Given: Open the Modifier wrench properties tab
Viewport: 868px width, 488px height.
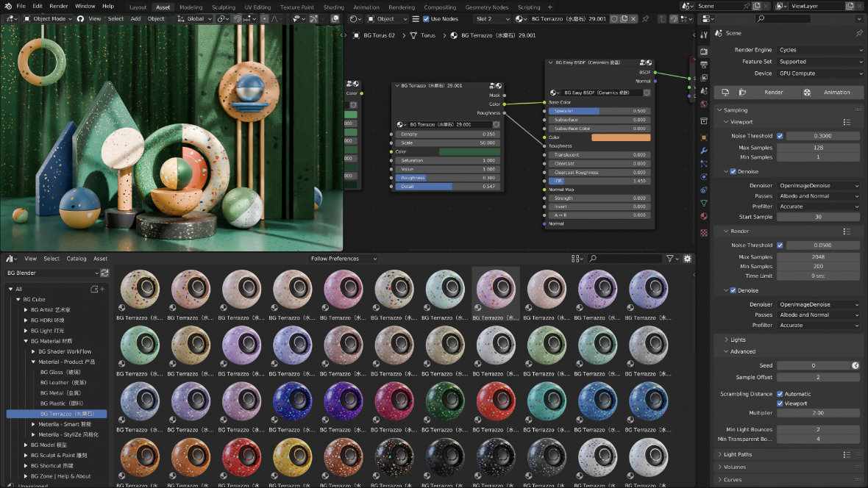Looking at the screenshot, I should click(704, 151).
